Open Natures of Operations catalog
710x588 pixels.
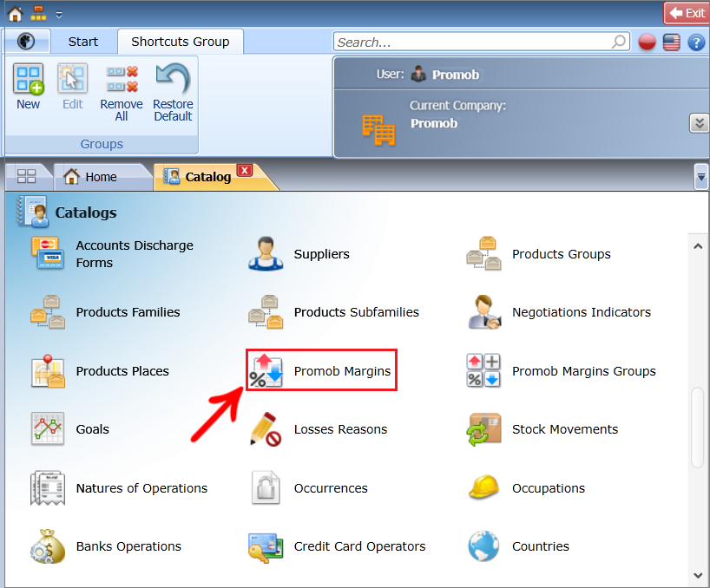[119, 488]
